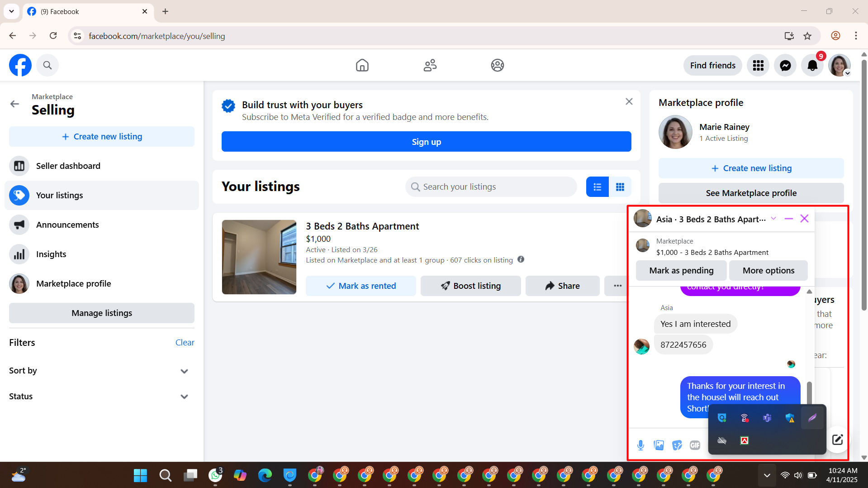Viewport: 868px width, 488px height.
Task: Click Mark as pending in the chat
Action: (x=681, y=270)
